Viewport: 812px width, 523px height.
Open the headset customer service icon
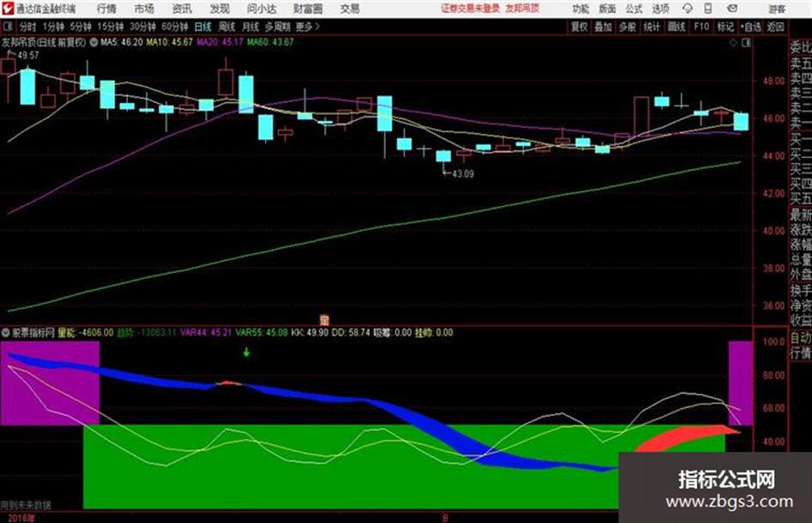[687, 9]
